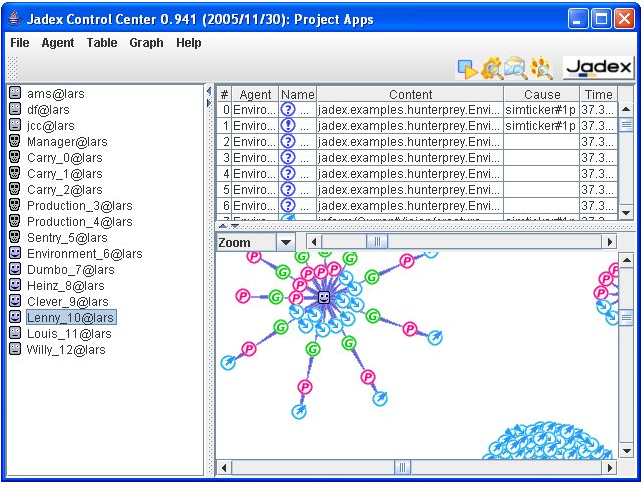Open the Help menu

[x=189, y=43]
